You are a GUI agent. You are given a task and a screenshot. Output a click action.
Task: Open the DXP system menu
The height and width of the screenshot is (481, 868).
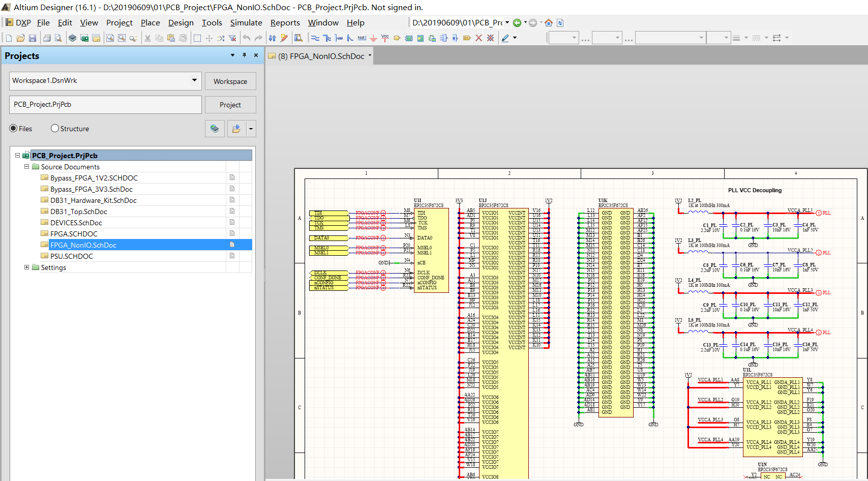(19, 23)
